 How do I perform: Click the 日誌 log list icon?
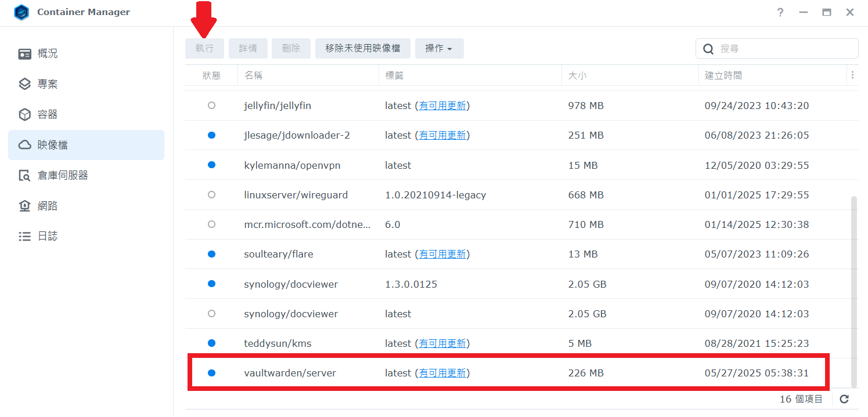[x=24, y=236]
